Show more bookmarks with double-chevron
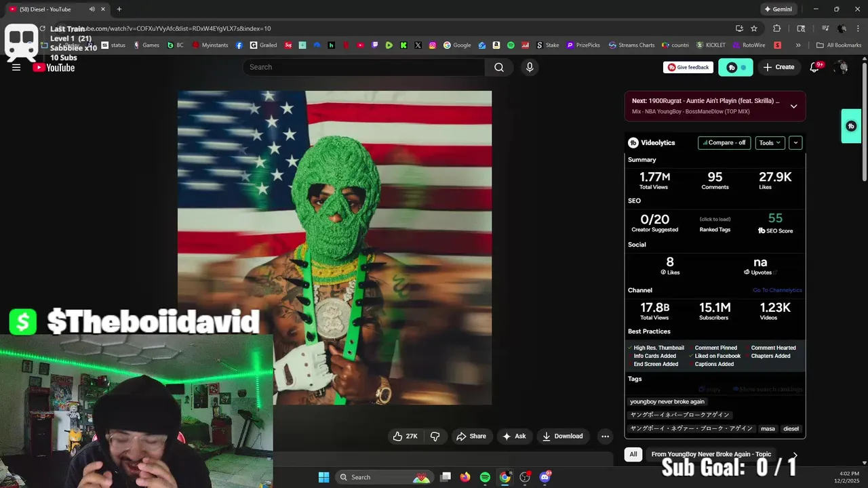The image size is (868, 488). [x=798, y=45]
